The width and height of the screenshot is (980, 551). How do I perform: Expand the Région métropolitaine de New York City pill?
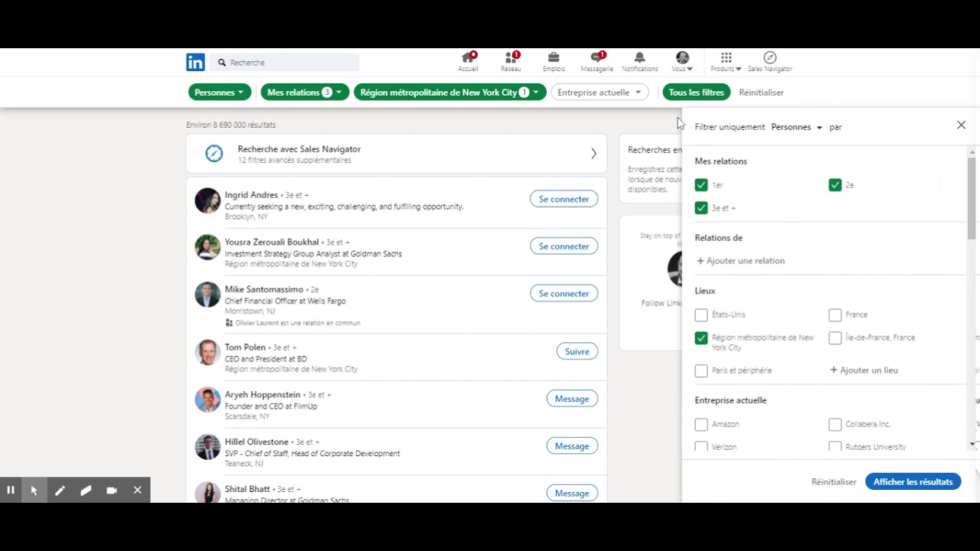tap(449, 93)
